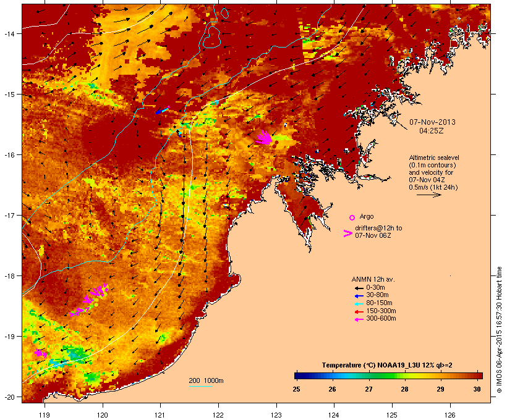Click the magenta drifter cluster near 122.8E 15.7S
Image resolution: width=507 pixels, height=420 pixels.
click(265, 138)
